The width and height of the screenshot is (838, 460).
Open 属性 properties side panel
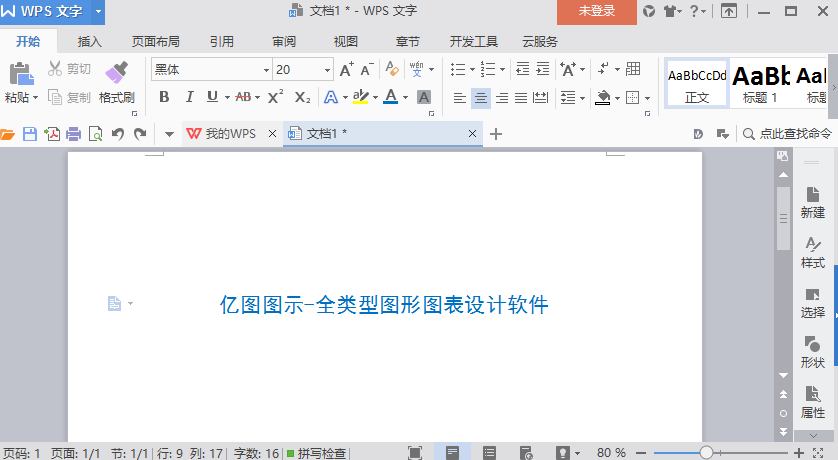click(812, 402)
